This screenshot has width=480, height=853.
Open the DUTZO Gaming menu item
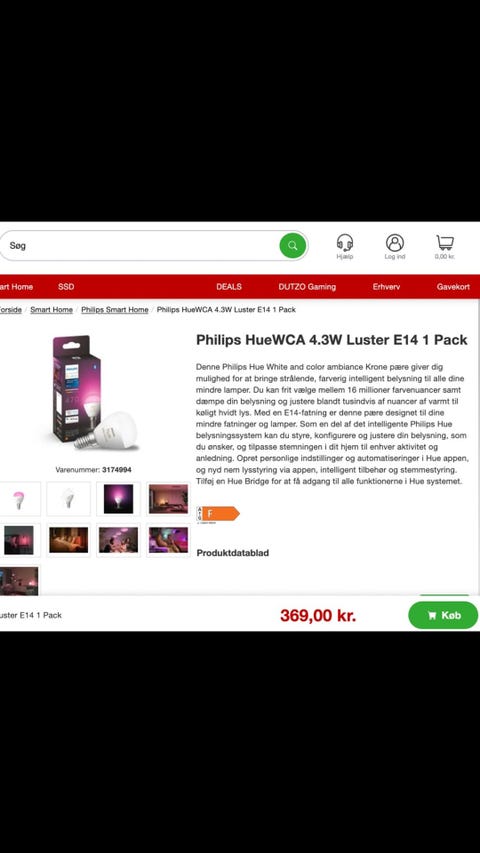pos(307,287)
